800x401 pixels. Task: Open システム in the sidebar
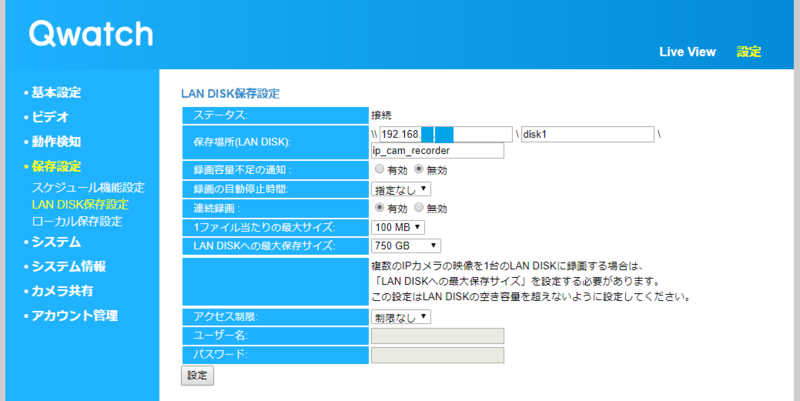pos(56,241)
